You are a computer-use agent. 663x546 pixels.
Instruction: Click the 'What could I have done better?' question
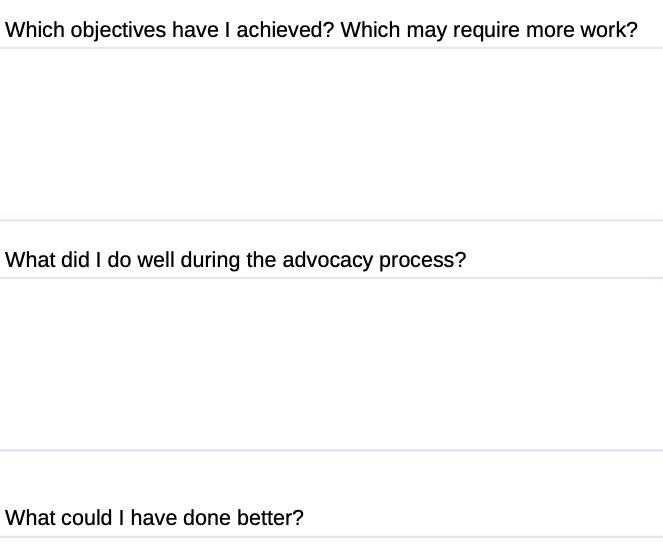click(154, 518)
